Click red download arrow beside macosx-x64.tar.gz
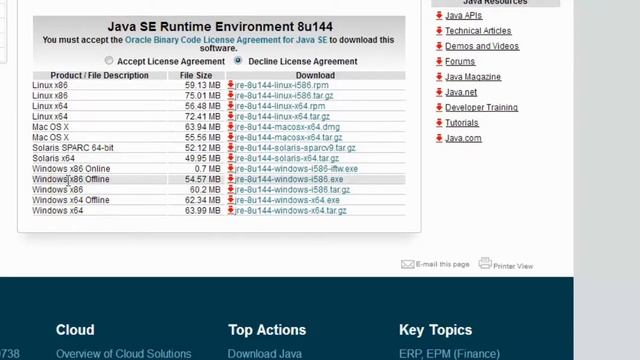This screenshot has width=640, height=360. [231, 137]
